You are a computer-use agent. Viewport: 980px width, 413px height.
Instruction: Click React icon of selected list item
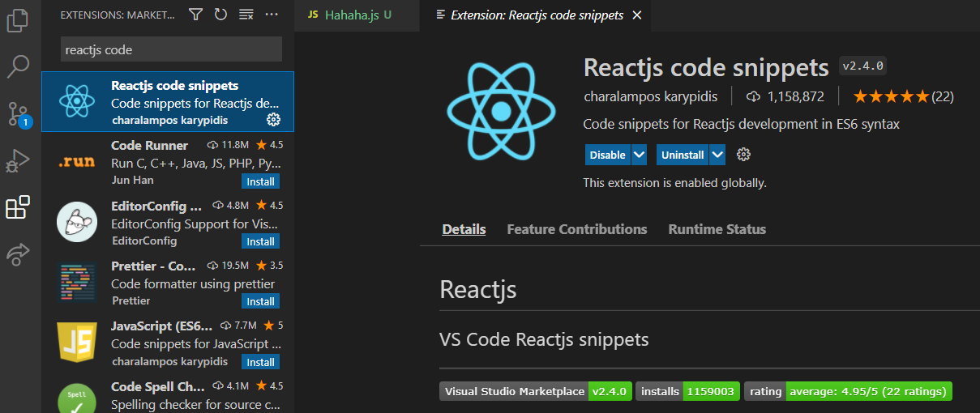coord(77,101)
